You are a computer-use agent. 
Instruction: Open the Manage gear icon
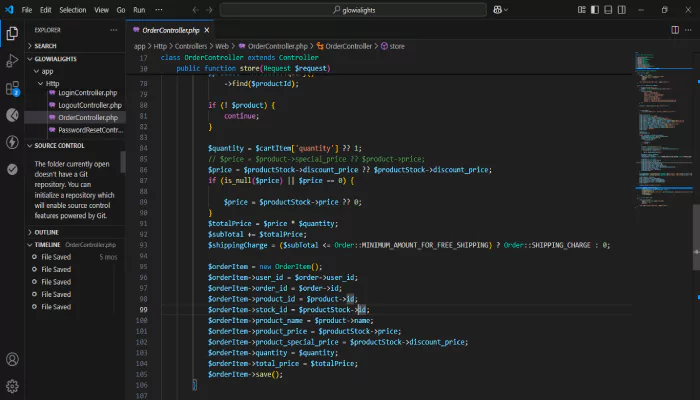point(12,386)
